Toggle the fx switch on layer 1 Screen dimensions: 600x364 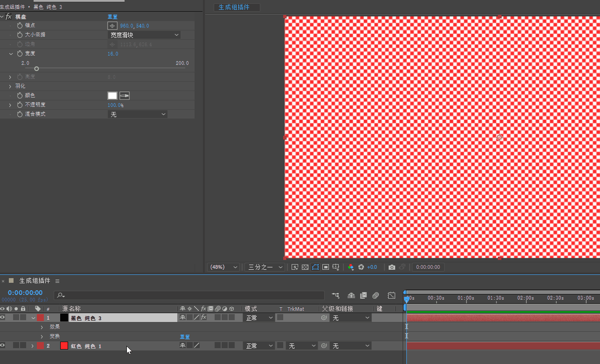pyautogui.click(x=203, y=318)
